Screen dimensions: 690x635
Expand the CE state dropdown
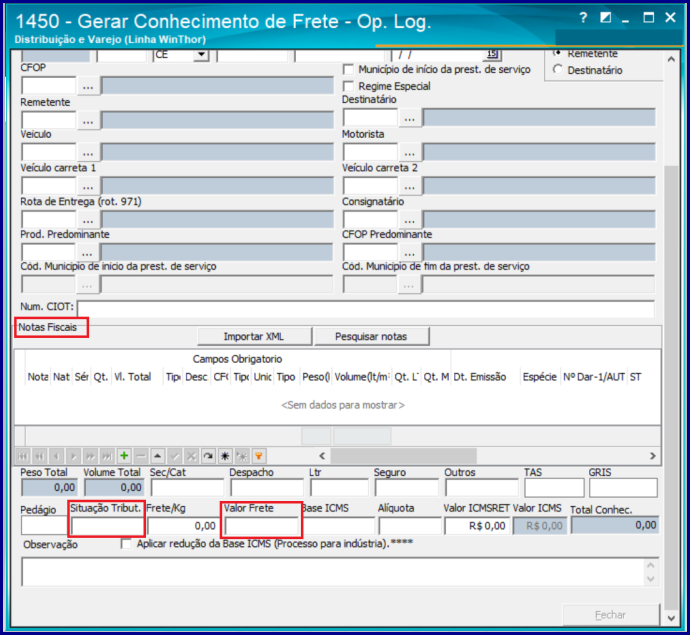202,55
